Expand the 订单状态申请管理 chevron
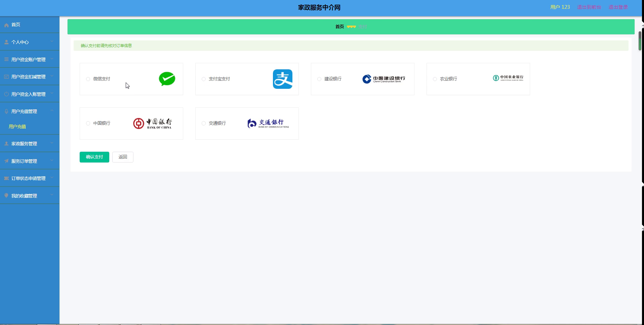The height and width of the screenshot is (325, 644). click(52, 178)
